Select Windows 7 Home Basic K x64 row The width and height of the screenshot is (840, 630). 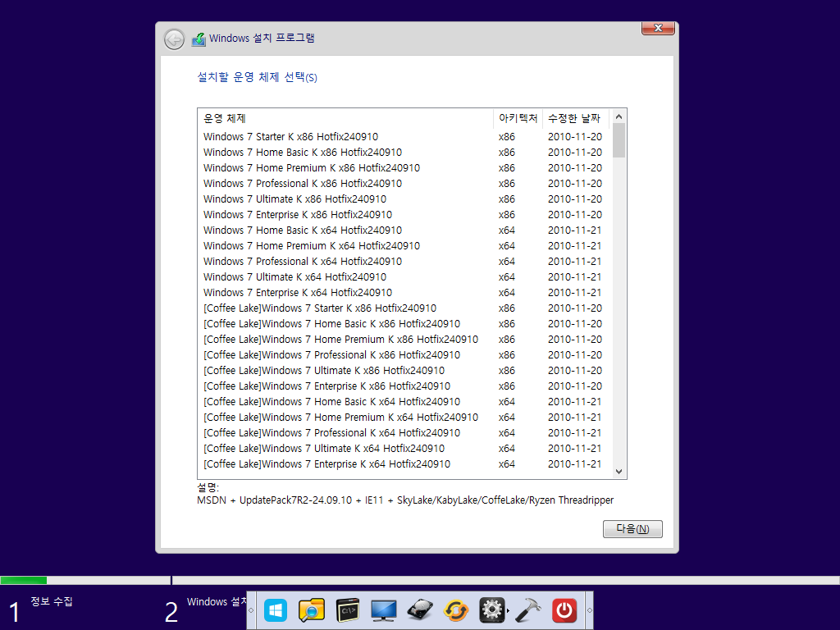pos(404,230)
